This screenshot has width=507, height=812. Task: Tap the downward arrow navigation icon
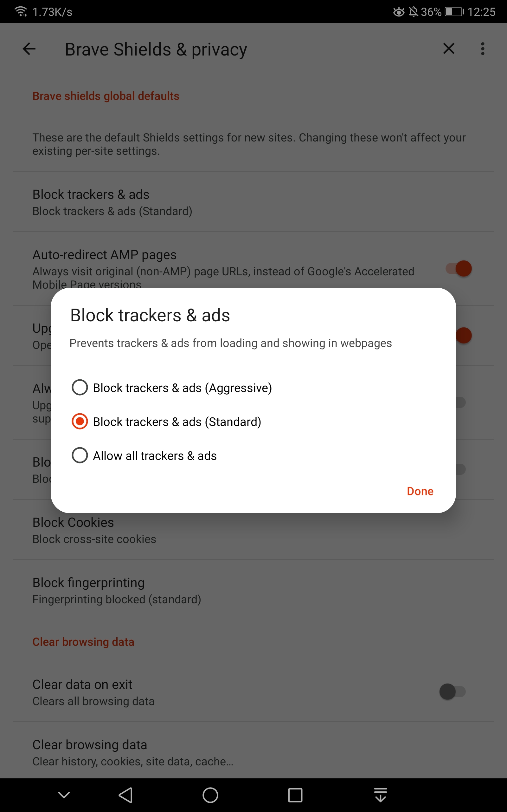point(381,795)
